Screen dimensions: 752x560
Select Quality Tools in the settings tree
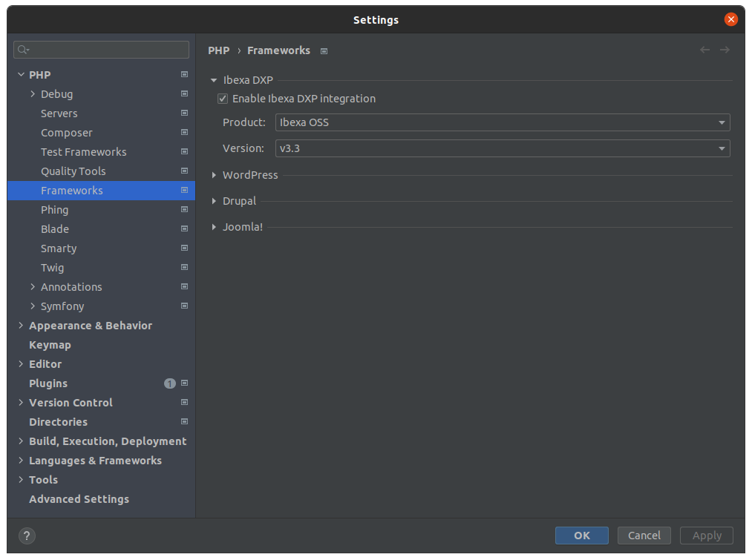click(73, 171)
